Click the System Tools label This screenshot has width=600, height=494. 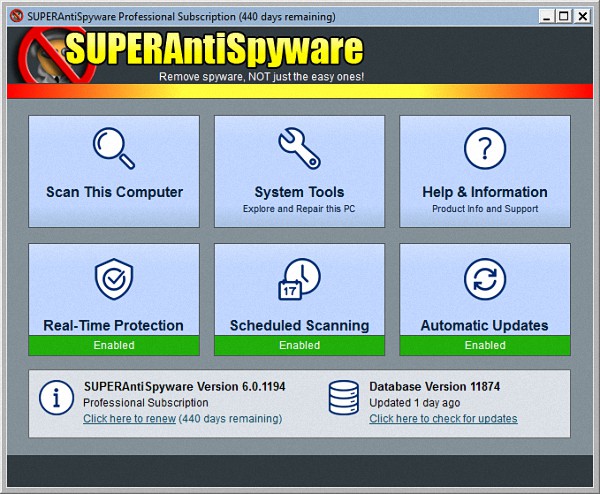click(x=299, y=192)
